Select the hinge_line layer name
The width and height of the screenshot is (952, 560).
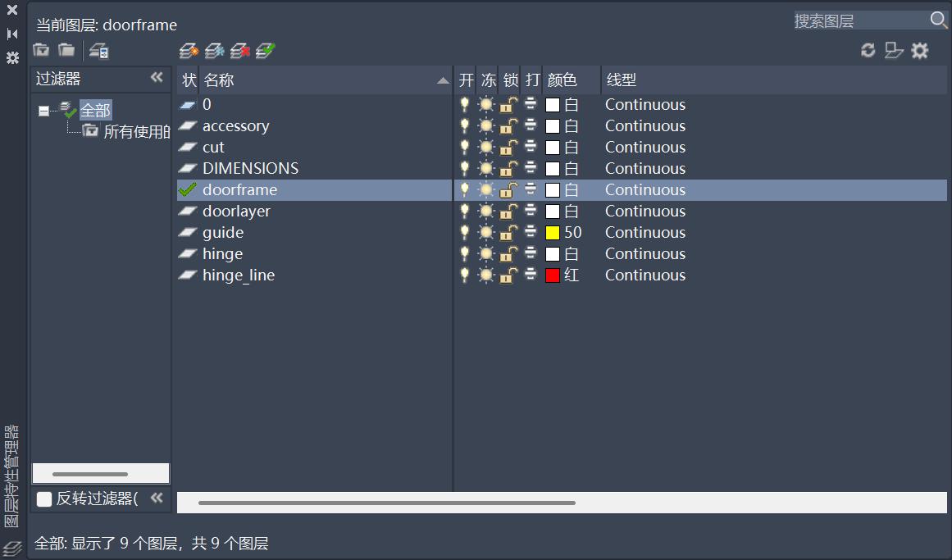coord(239,275)
